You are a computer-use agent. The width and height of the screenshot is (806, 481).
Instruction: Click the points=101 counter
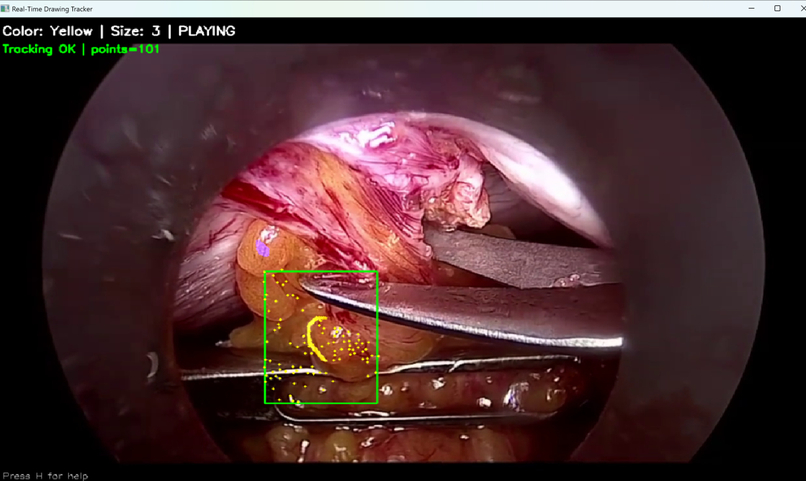pyautogui.click(x=125, y=49)
